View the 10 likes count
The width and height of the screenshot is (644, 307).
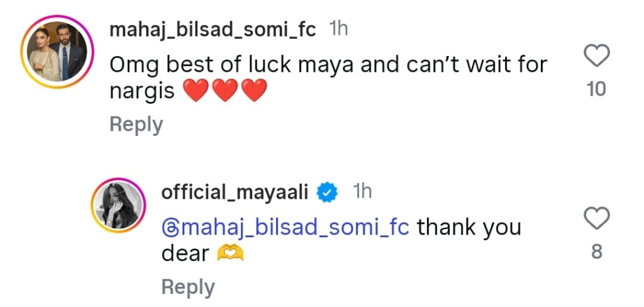point(596,89)
